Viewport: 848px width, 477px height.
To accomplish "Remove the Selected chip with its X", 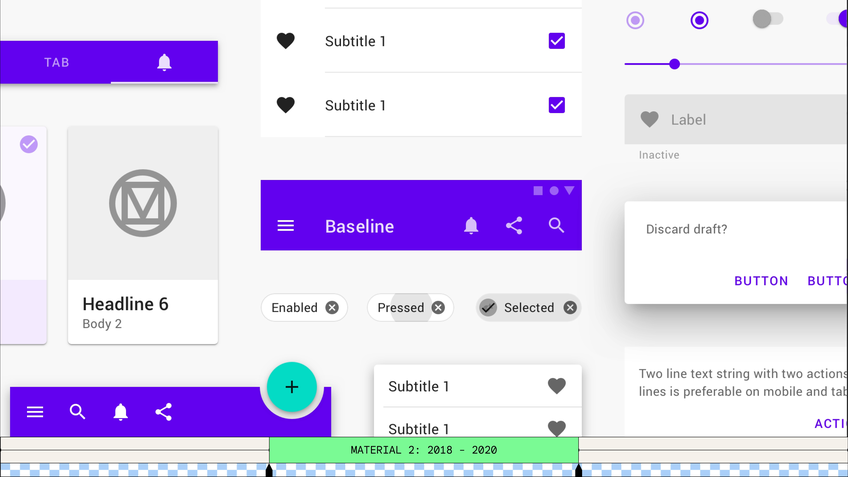I will tap(570, 308).
